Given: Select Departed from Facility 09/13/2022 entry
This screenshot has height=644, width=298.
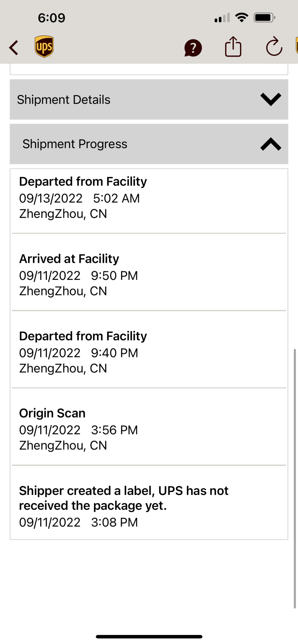Looking at the screenshot, I should (149, 201).
